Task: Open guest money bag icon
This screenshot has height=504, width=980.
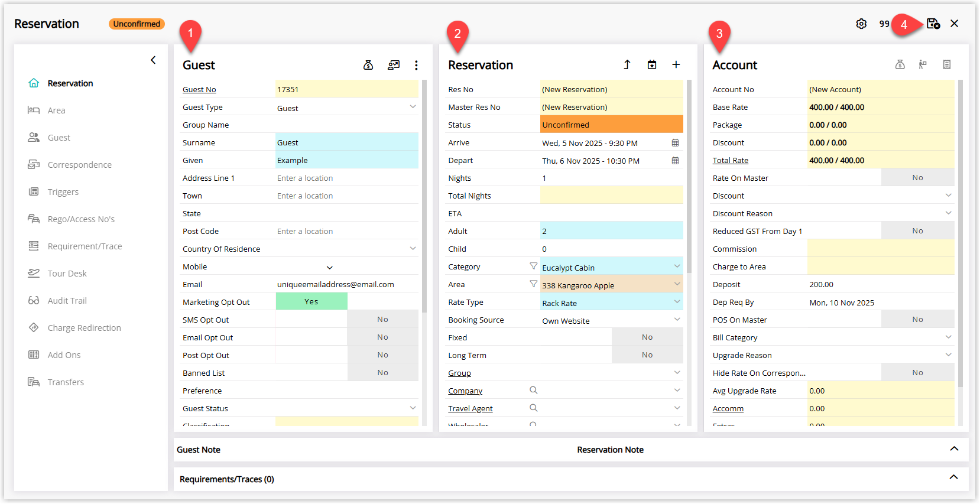Action: click(368, 65)
